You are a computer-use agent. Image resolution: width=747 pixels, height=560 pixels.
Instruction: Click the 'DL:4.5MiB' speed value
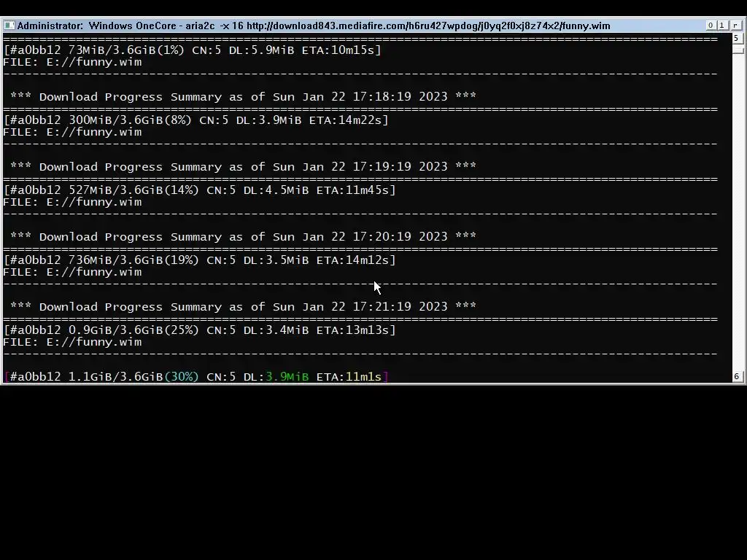click(276, 190)
